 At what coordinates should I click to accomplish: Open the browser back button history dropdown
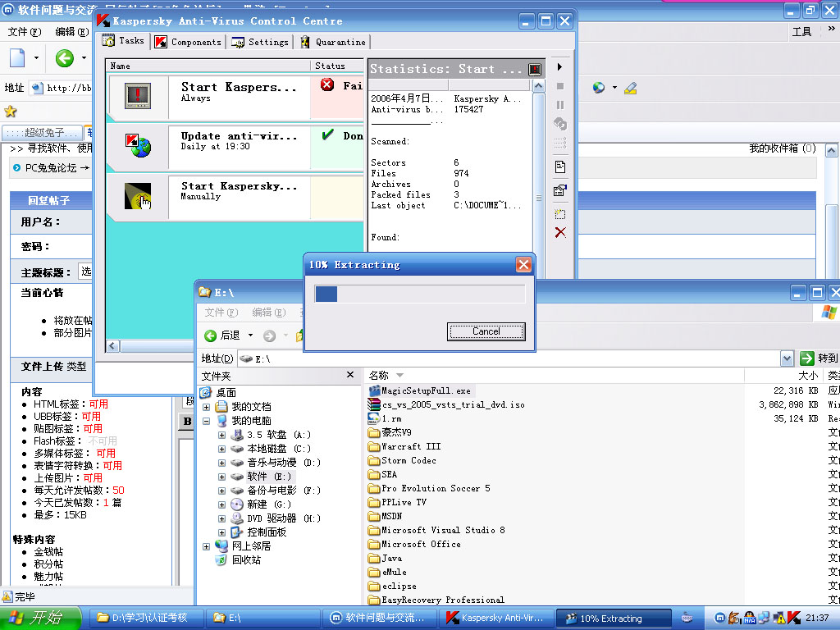coord(84,58)
